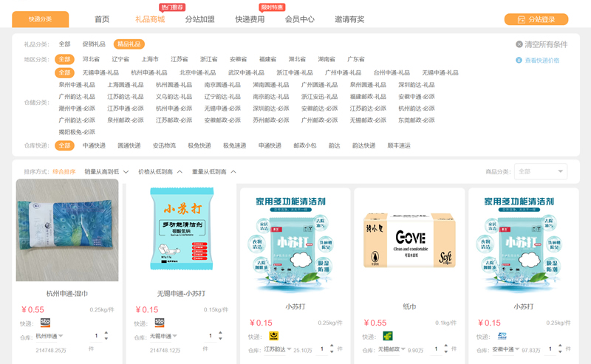Image resolution: width=591 pixels, height=364 pixels.
Task: Select 综合排序 sorting
Action: (x=64, y=172)
